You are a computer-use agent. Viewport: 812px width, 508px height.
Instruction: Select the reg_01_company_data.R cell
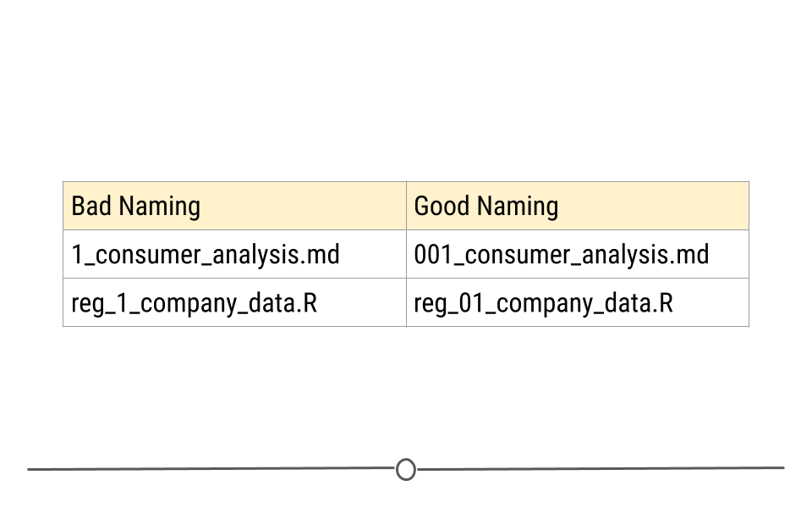pyautogui.click(x=578, y=303)
